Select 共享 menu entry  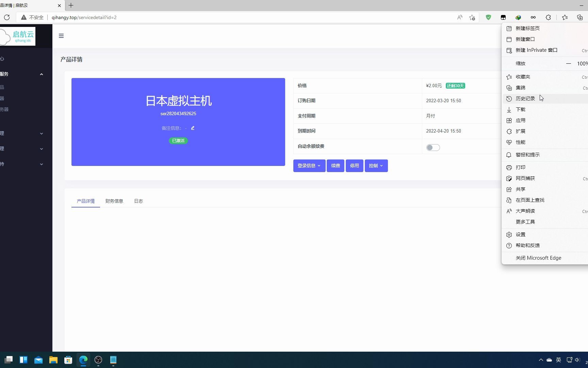[x=545, y=189]
